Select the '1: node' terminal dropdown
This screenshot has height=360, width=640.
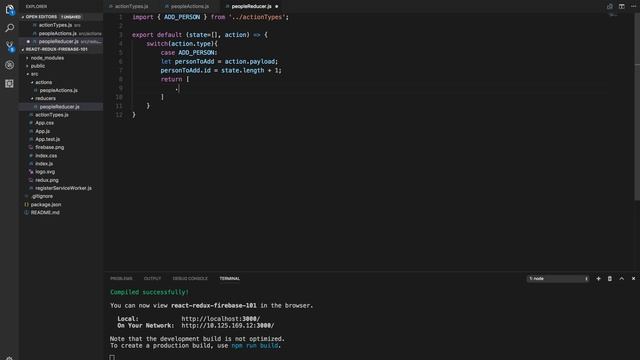(558, 279)
